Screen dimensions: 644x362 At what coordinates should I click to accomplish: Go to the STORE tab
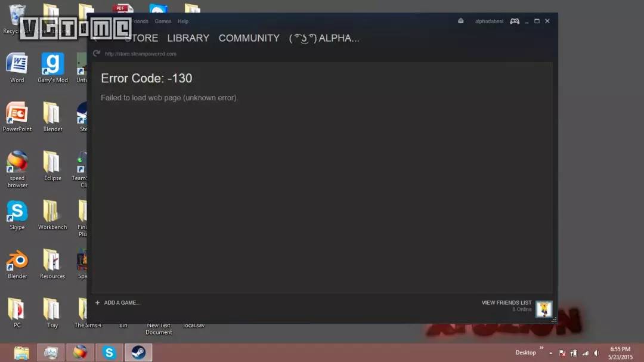[141, 38]
